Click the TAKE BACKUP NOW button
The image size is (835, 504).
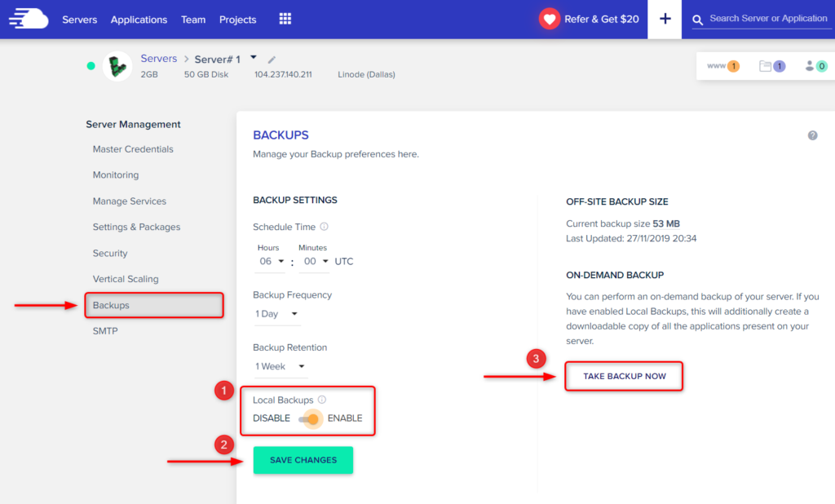624,376
